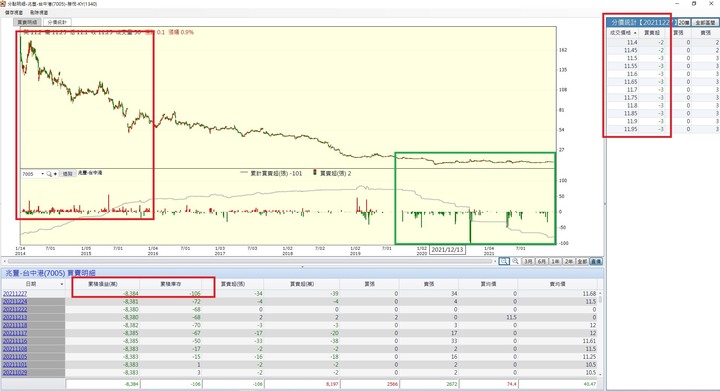
Task: Select the 11.7 price row
Action: click(x=663, y=89)
